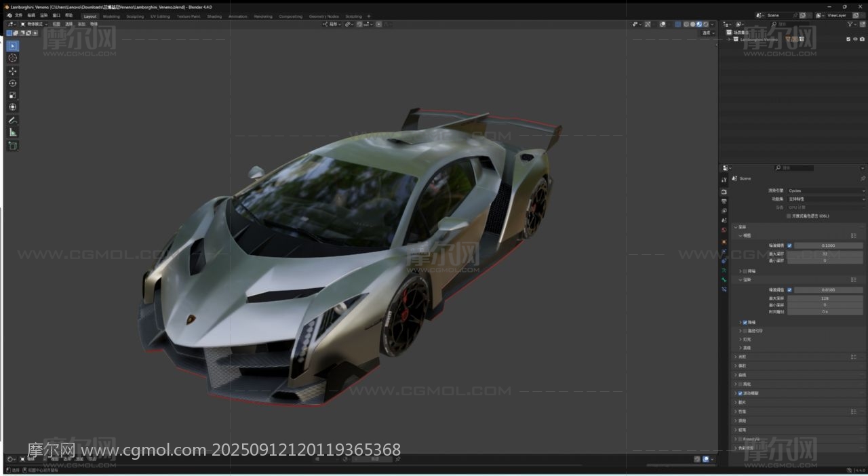
Task: Collapse the render sampling subpanel
Action: click(741, 279)
